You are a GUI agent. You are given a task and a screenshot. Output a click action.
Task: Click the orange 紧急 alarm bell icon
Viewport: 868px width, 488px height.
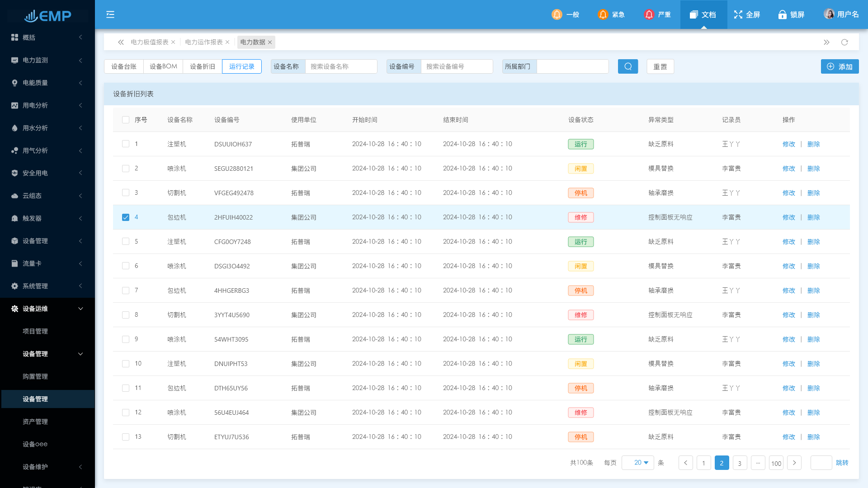(603, 14)
